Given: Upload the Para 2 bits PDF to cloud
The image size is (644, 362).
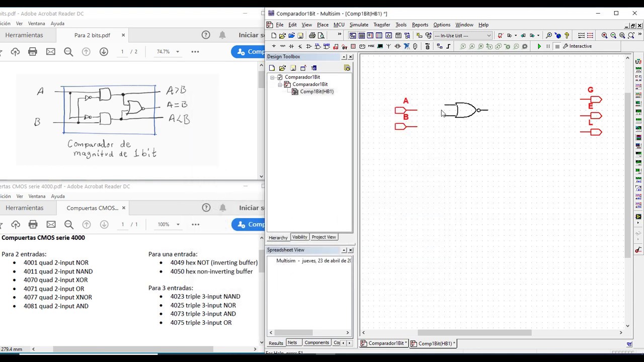Looking at the screenshot, I should coord(15,51).
